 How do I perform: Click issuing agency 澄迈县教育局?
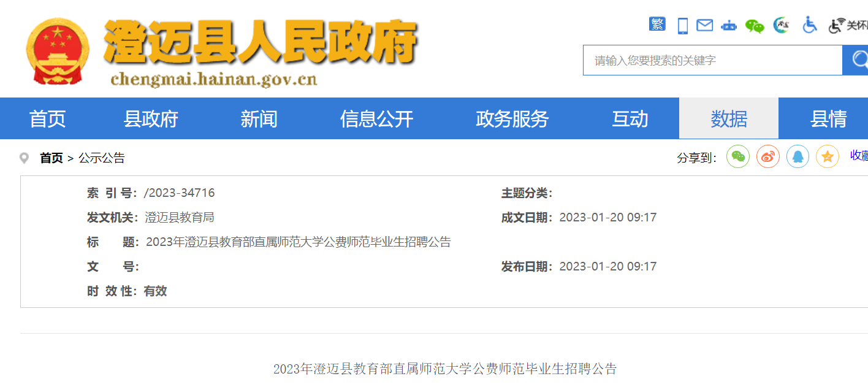coord(179,218)
